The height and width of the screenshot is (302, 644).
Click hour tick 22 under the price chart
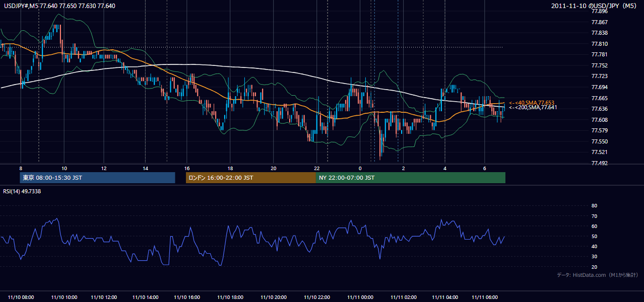(317, 168)
